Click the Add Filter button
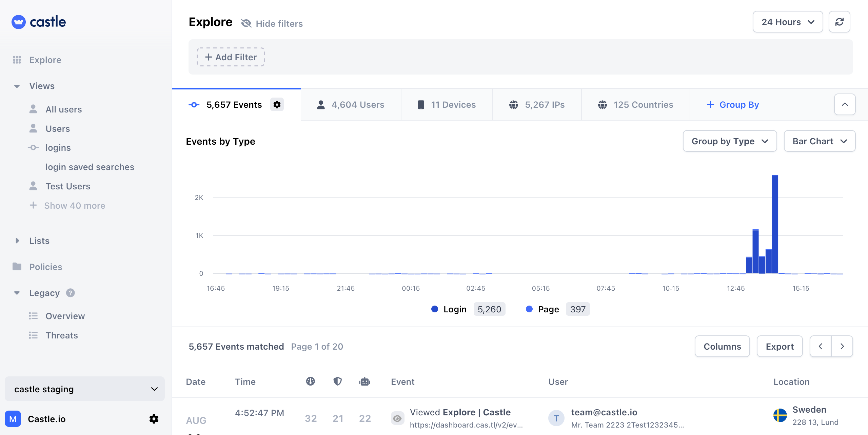868x435 pixels. click(231, 57)
